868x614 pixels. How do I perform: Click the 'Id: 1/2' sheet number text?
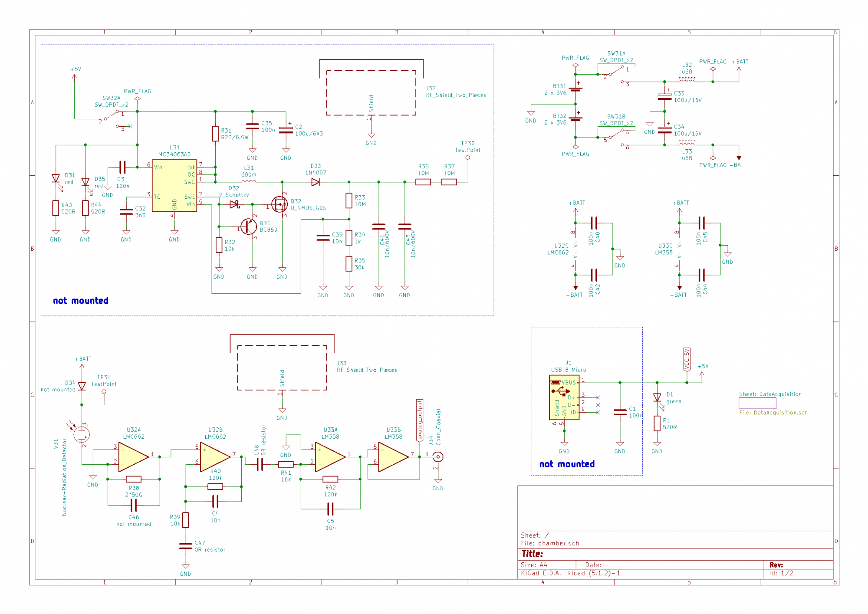[x=781, y=573]
